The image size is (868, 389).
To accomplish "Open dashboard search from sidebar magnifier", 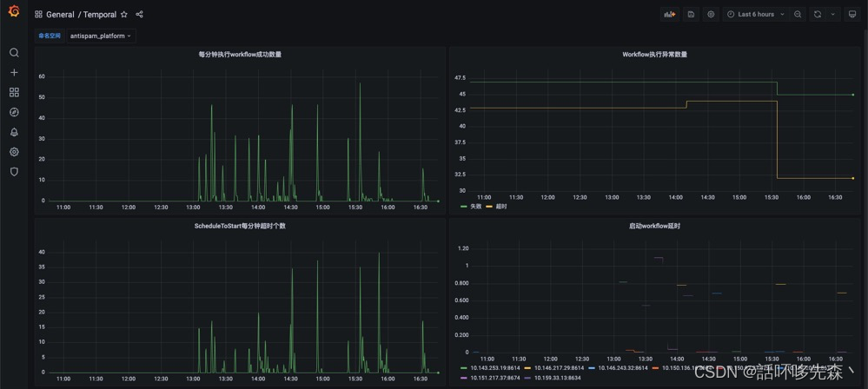I will pyautogui.click(x=15, y=53).
